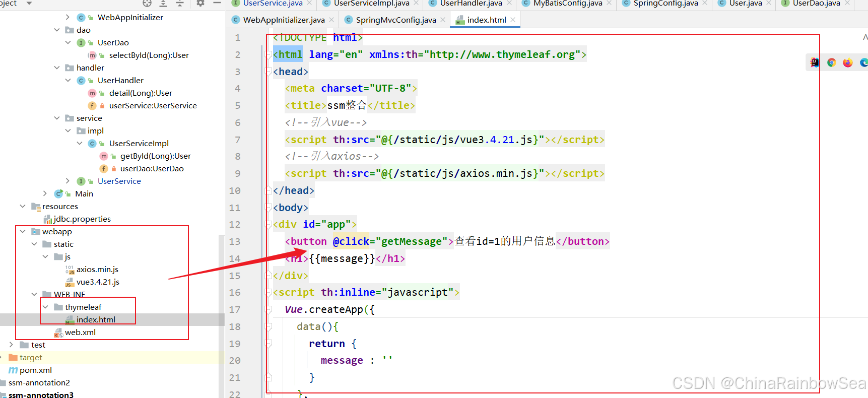Fold the script block at line 16 gutter

pos(269,292)
